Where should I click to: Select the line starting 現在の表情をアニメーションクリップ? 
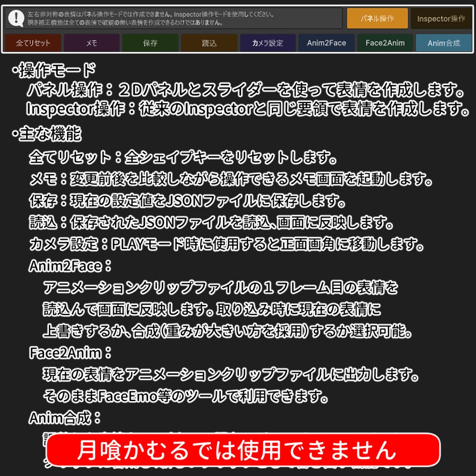(x=231, y=375)
